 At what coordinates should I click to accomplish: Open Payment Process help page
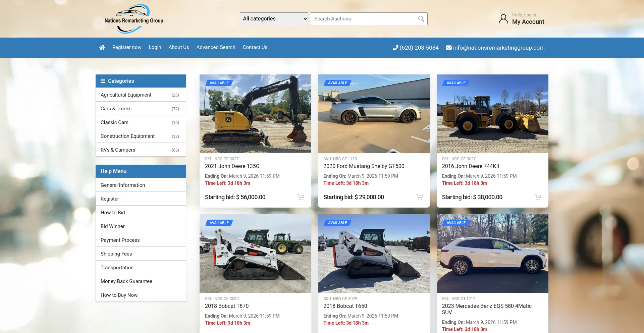coord(141,240)
